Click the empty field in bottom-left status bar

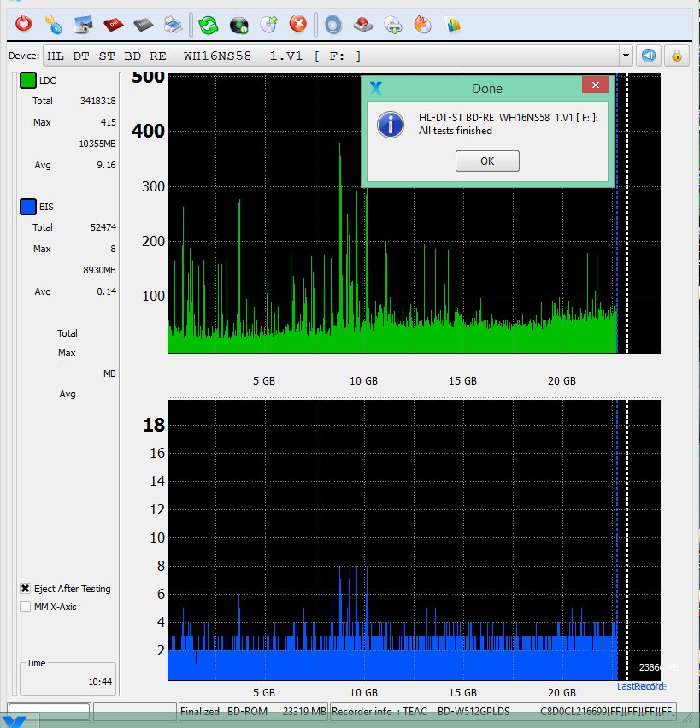[50, 711]
